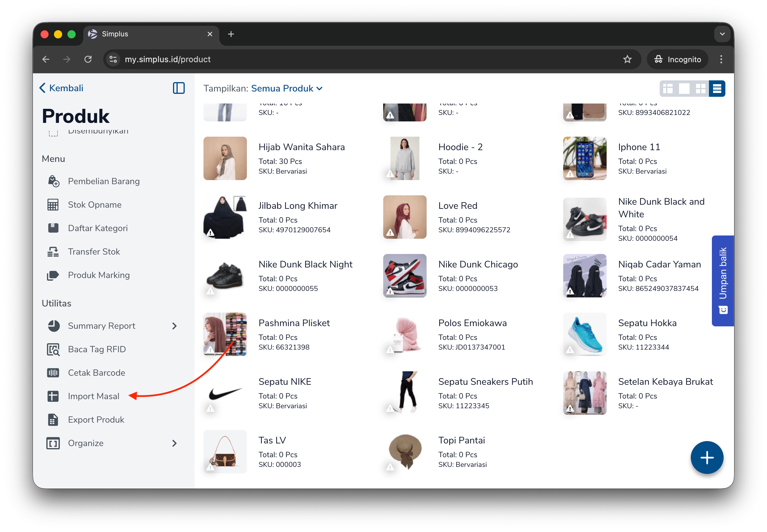This screenshot has width=767, height=532.
Task: Select Export Produk in Utilitas
Action: 96,420
